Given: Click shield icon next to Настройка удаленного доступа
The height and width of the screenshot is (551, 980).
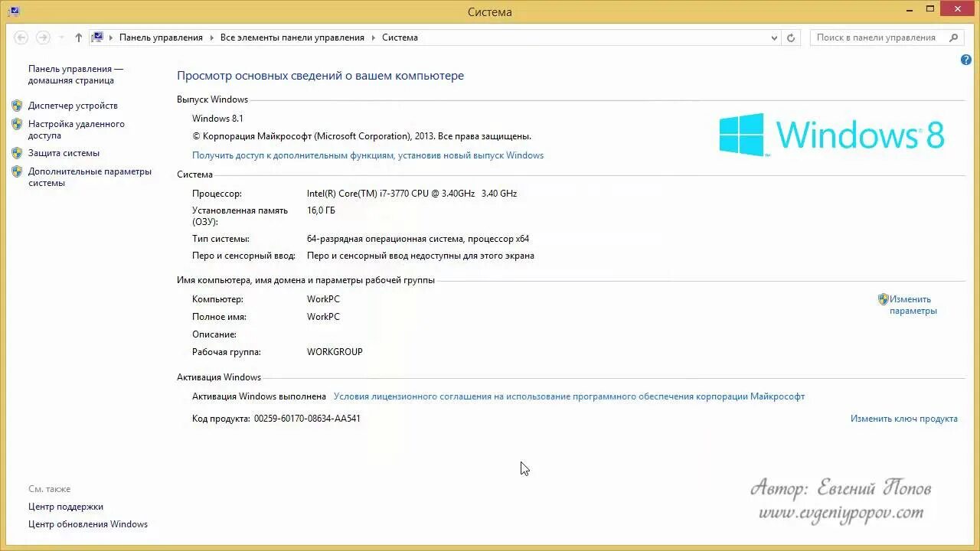Looking at the screenshot, I should (x=17, y=124).
